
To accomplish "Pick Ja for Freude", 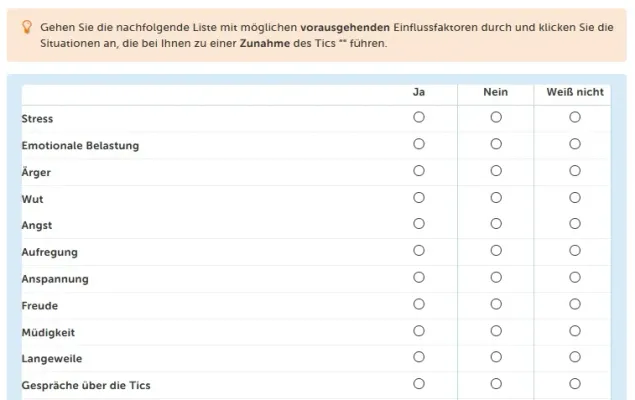I will (x=419, y=304).
